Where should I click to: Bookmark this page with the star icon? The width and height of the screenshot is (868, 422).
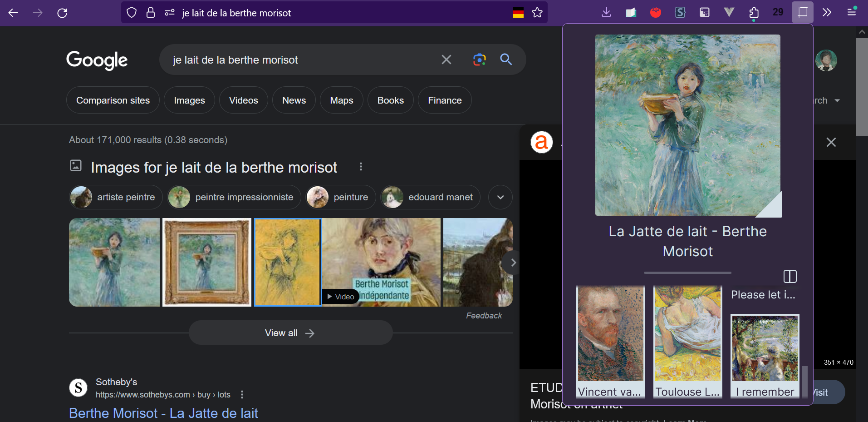(537, 13)
